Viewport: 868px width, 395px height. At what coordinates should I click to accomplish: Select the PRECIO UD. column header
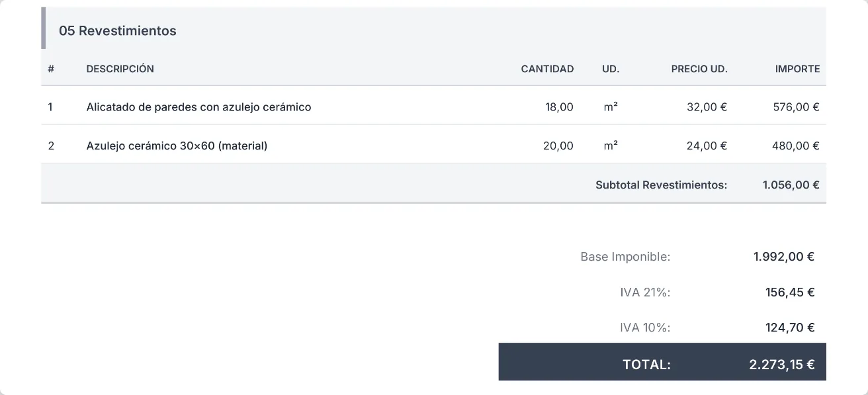[x=699, y=69]
